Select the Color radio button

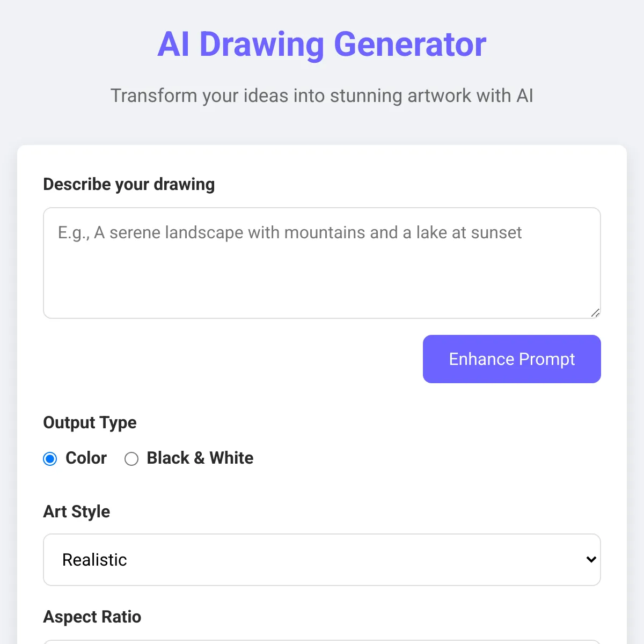(x=50, y=459)
